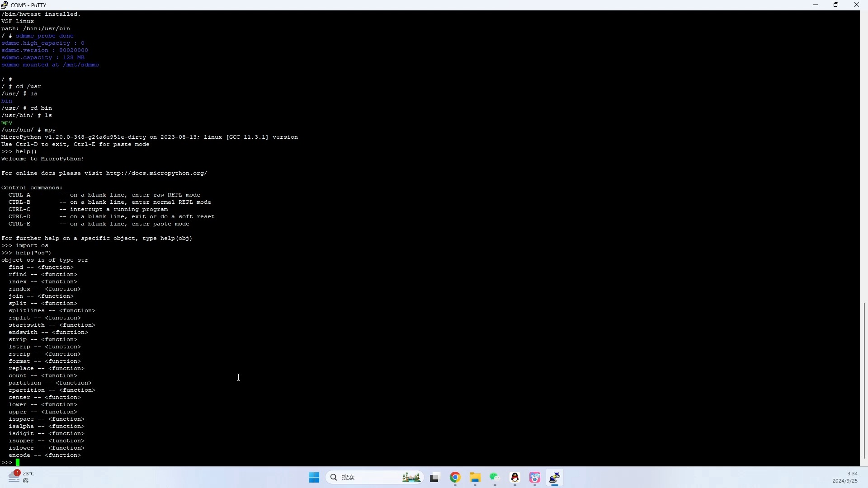Click the 'sdmmc.version : 80020000' line
868x488 pixels.
(x=45, y=51)
